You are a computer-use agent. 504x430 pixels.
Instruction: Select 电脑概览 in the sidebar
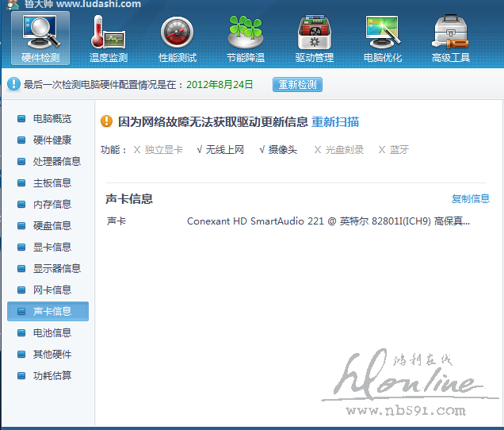pyautogui.click(x=52, y=119)
